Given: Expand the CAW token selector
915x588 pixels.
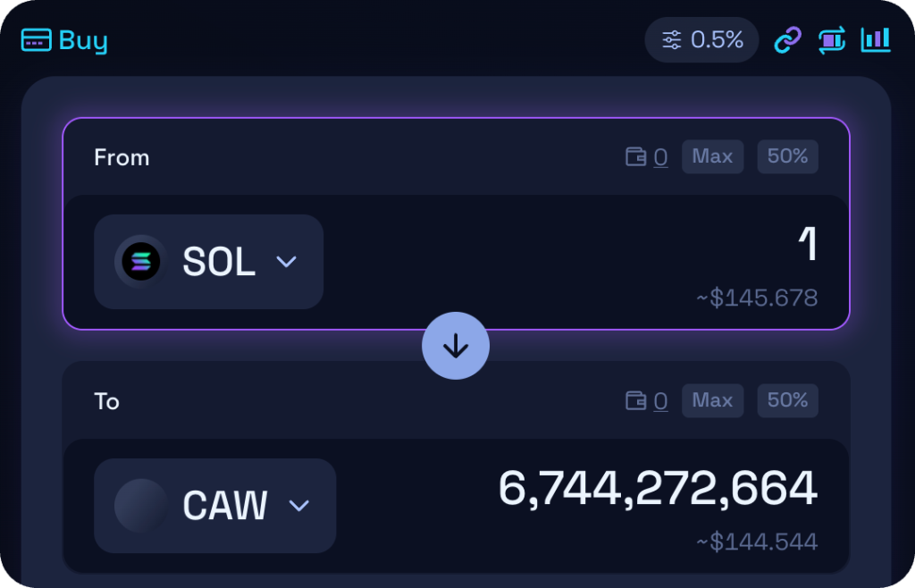Looking at the screenshot, I should 214,506.
